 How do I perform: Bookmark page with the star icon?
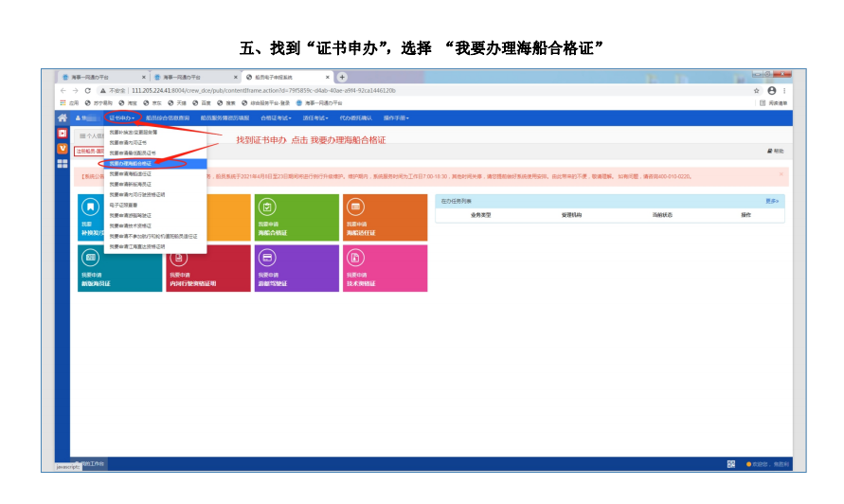756,90
